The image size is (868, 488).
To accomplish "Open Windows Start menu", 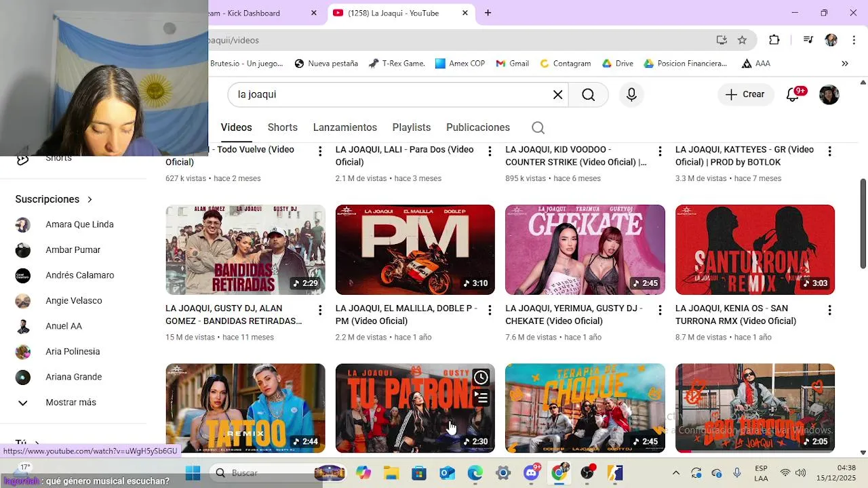I will pyautogui.click(x=193, y=472).
